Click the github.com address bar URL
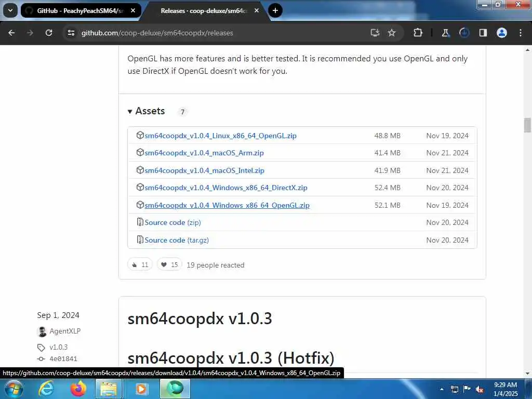Viewport: 532px width, 399px height. (157, 33)
